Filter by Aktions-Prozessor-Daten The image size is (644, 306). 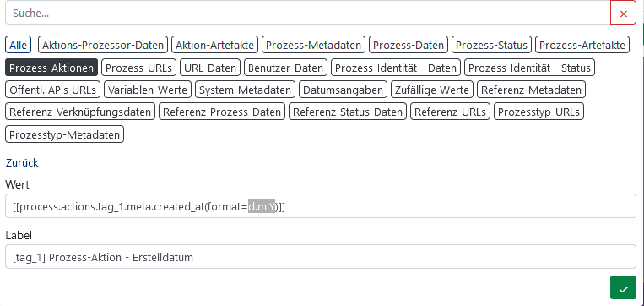pyautogui.click(x=103, y=45)
